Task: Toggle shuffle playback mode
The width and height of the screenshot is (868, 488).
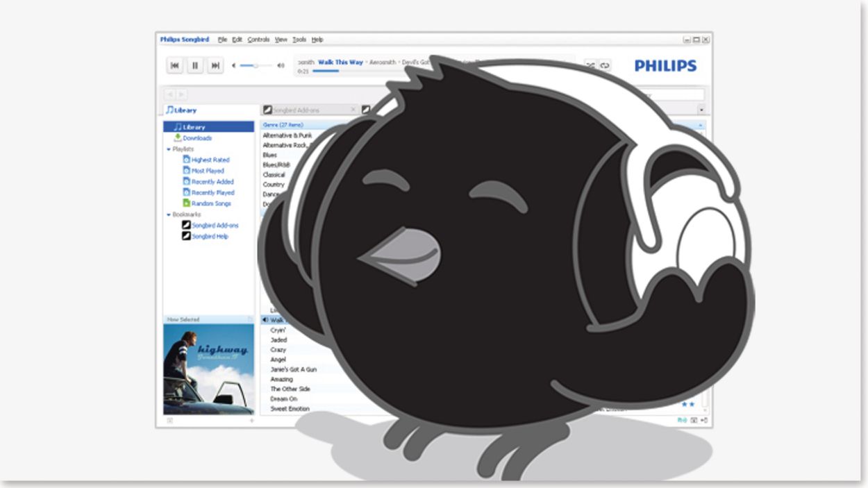Action: point(590,65)
